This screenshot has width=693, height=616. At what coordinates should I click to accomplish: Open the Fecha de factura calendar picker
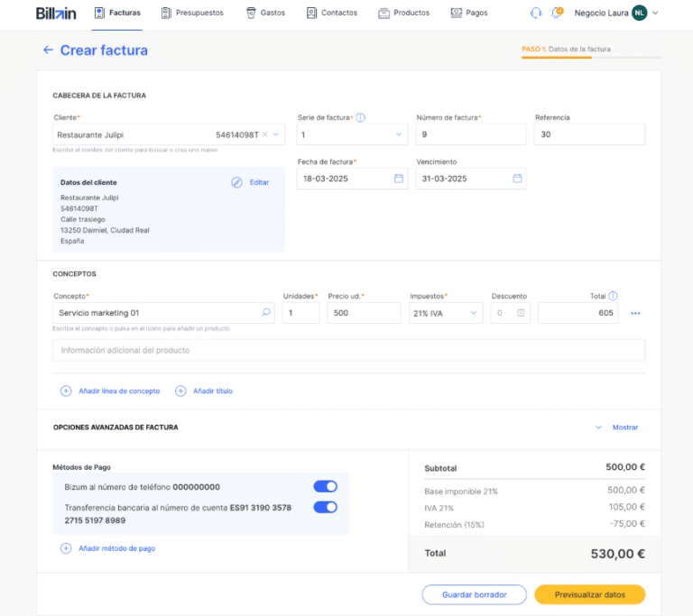[399, 179]
